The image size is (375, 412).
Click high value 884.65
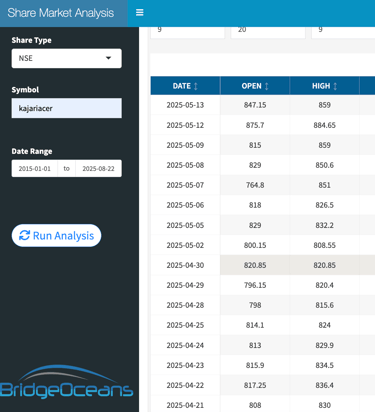click(x=324, y=125)
